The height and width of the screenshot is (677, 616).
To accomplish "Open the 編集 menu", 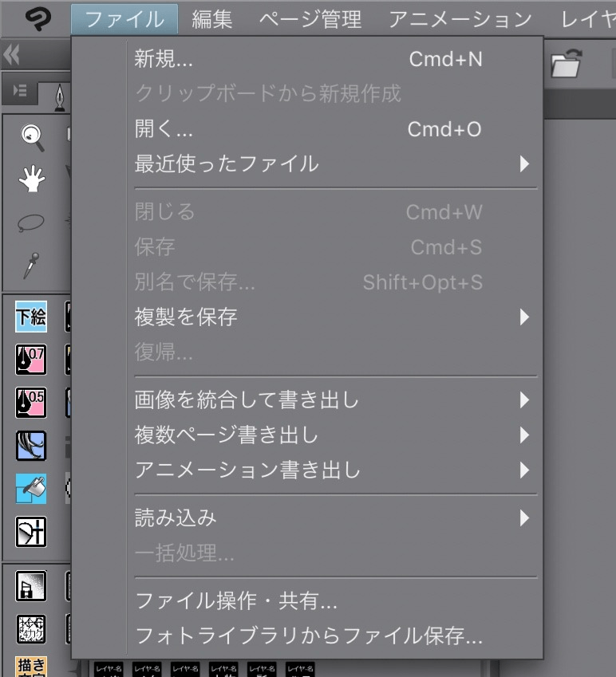I will pos(211,18).
